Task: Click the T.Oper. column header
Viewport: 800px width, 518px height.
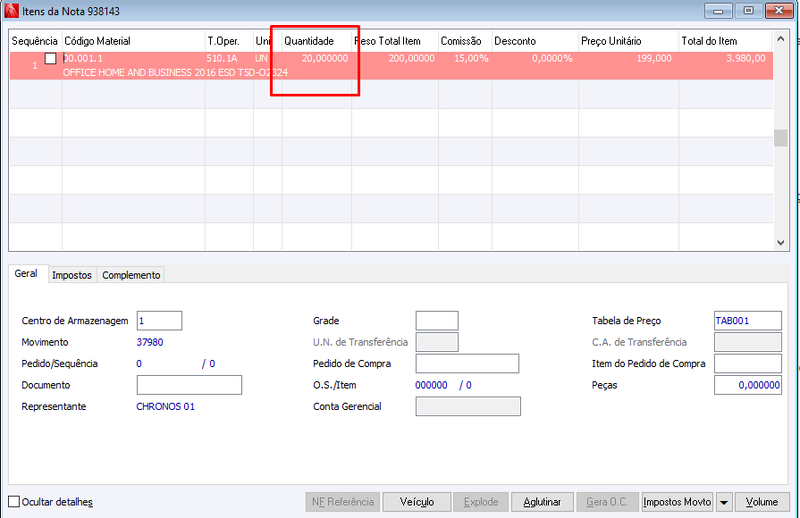Action: 229,41
